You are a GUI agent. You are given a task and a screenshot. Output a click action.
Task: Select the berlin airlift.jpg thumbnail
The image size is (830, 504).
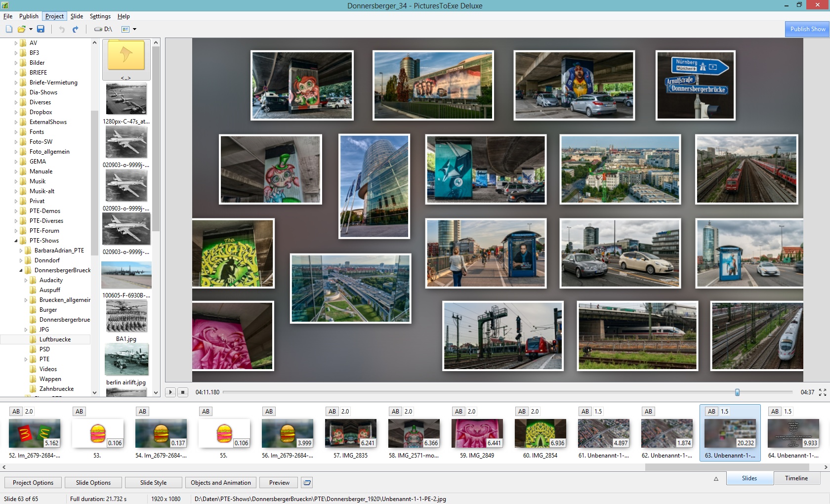tap(126, 359)
